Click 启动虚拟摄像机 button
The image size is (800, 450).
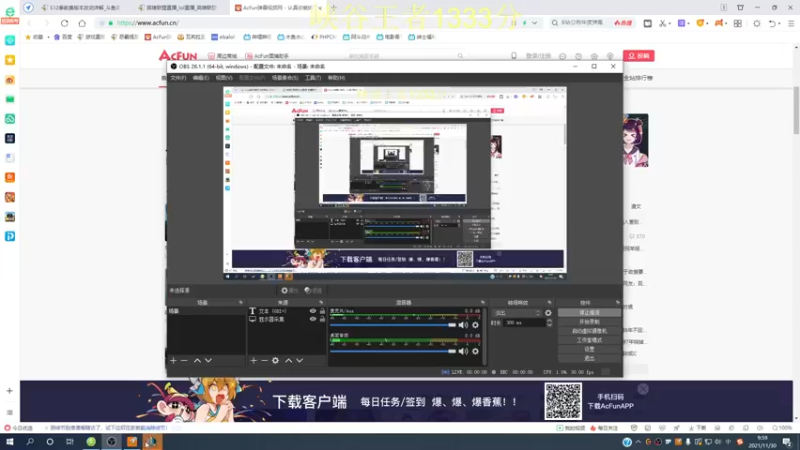click(x=589, y=331)
